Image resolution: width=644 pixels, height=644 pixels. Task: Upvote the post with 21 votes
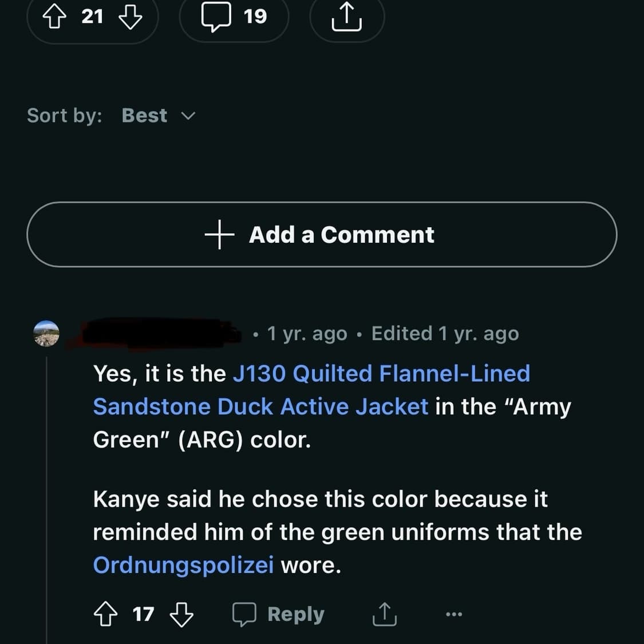click(x=54, y=17)
